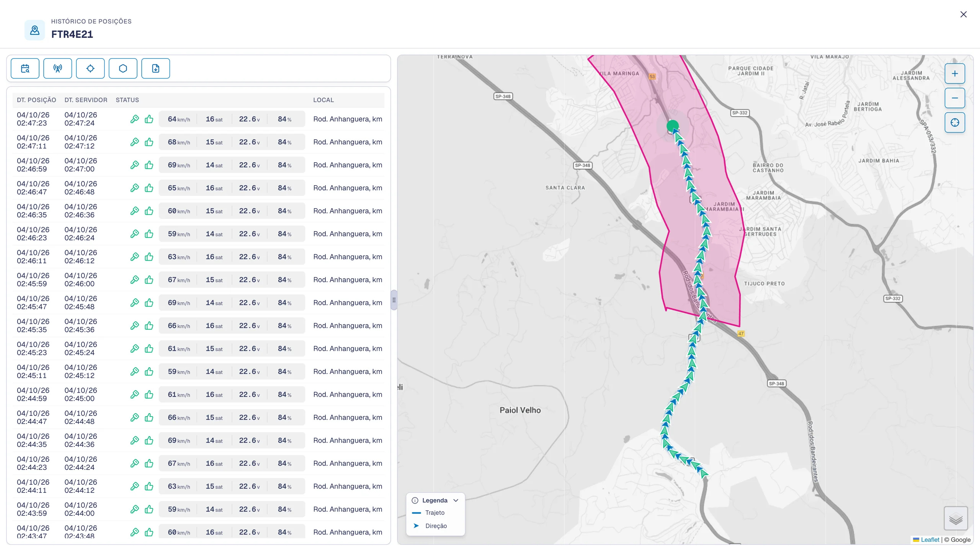Click the 59 km/h value in 02:43:59 row
The image size is (980, 551).
point(179,509)
